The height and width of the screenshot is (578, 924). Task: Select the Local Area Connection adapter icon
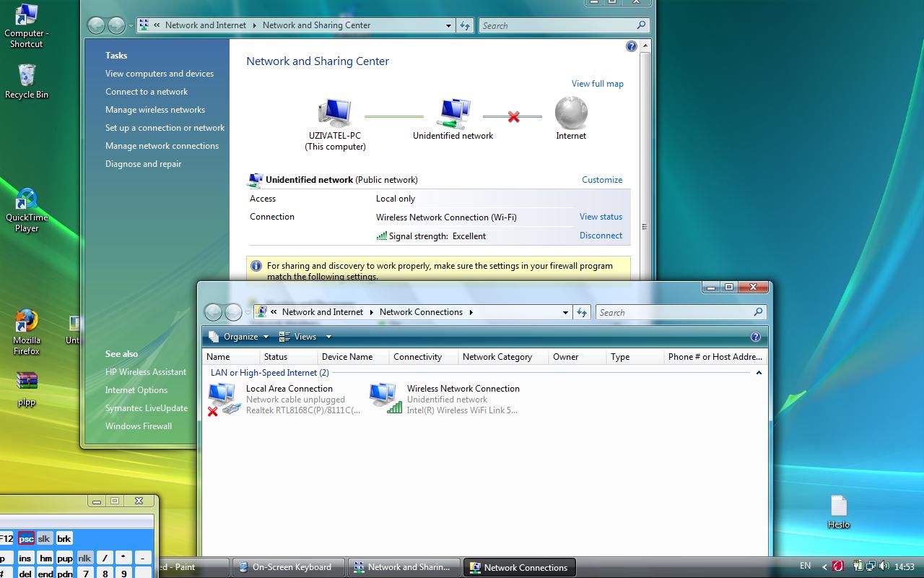[x=225, y=399]
